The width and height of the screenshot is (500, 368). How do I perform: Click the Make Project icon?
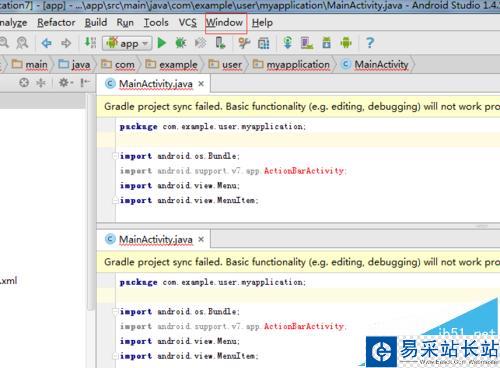(x=90, y=43)
